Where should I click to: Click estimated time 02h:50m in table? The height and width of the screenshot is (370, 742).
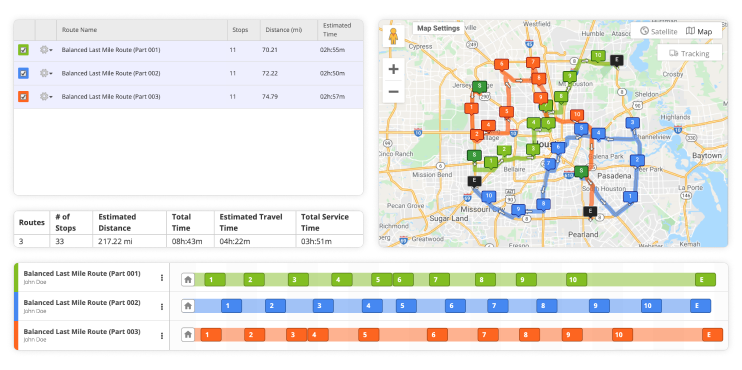click(x=332, y=73)
